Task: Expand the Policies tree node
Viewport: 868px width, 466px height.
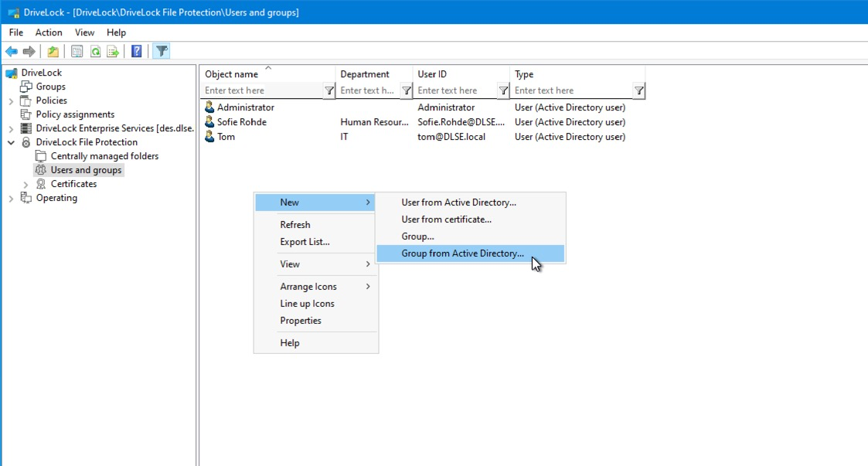Action: pos(11,101)
